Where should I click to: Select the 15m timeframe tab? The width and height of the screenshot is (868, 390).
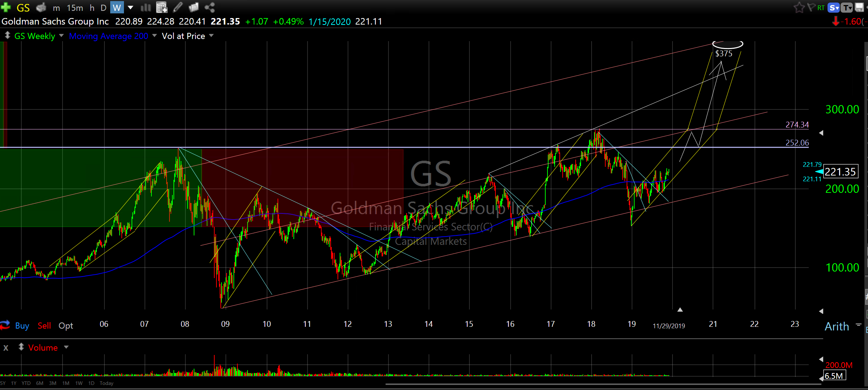pyautogui.click(x=75, y=8)
